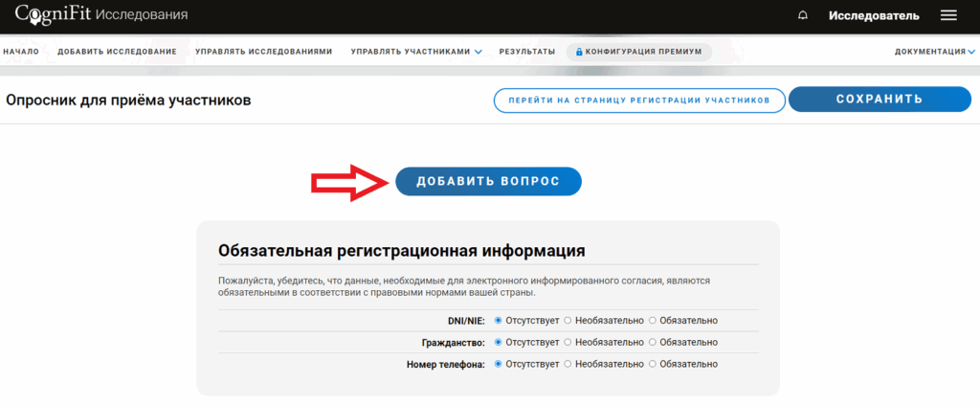
Task: Select Отсутствует for Номер телефона
Action: click(x=499, y=364)
